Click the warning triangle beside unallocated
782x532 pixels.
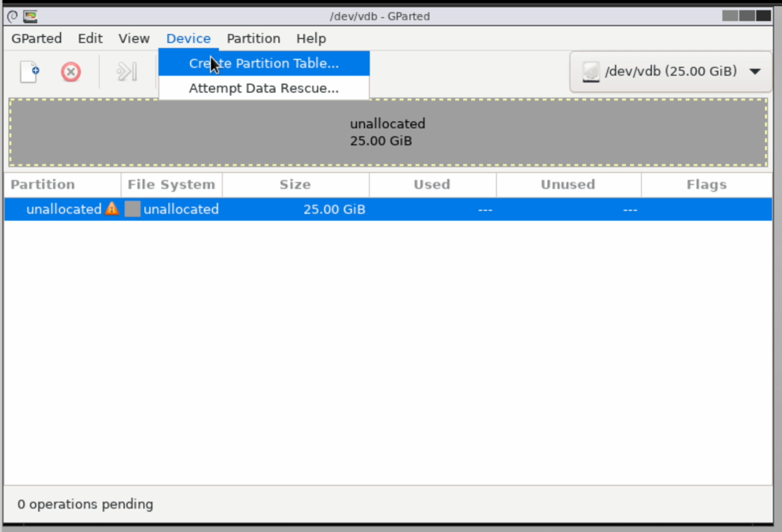[112, 209]
